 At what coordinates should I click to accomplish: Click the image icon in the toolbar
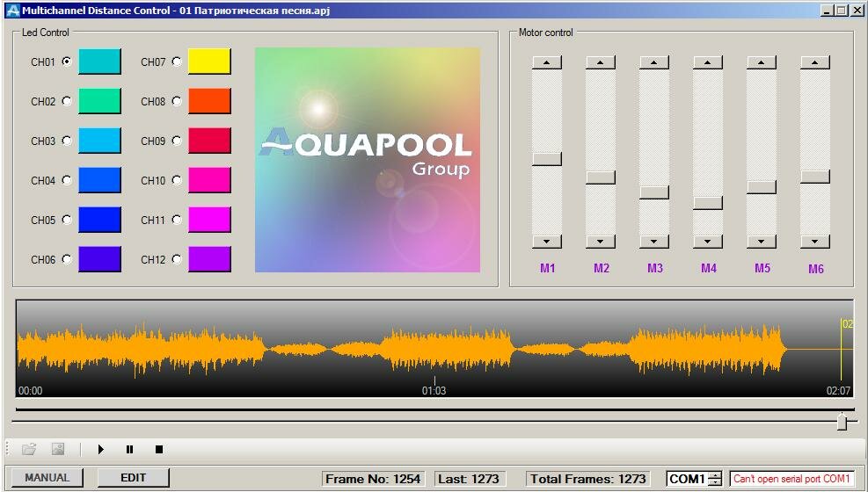point(58,450)
